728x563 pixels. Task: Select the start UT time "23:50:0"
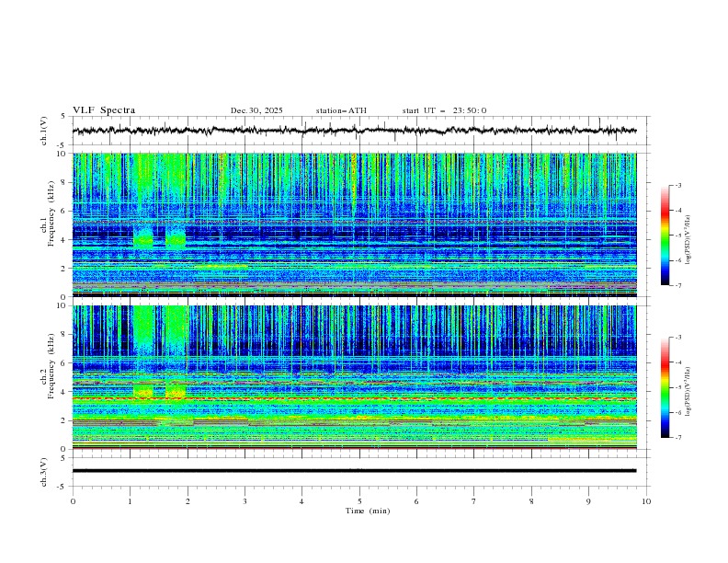coord(469,110)
